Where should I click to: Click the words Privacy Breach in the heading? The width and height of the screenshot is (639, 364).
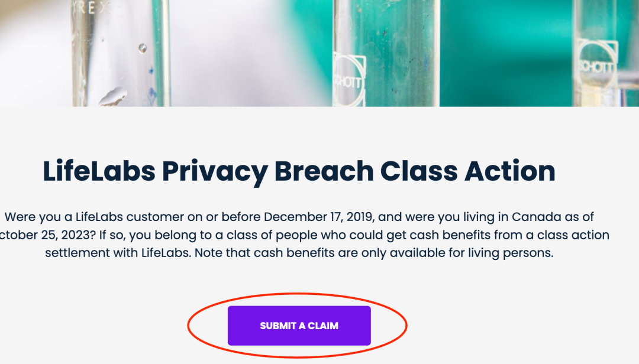(268, 172)
